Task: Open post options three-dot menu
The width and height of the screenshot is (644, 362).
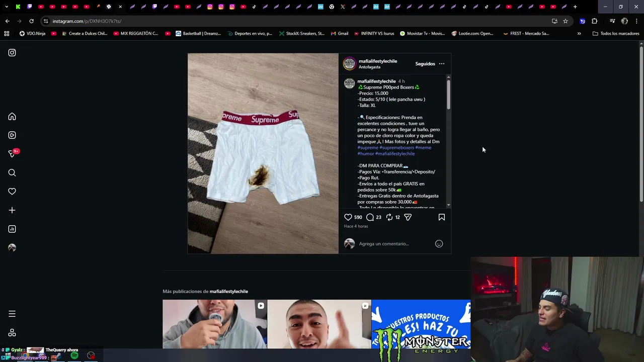Action: pos(442,64)
